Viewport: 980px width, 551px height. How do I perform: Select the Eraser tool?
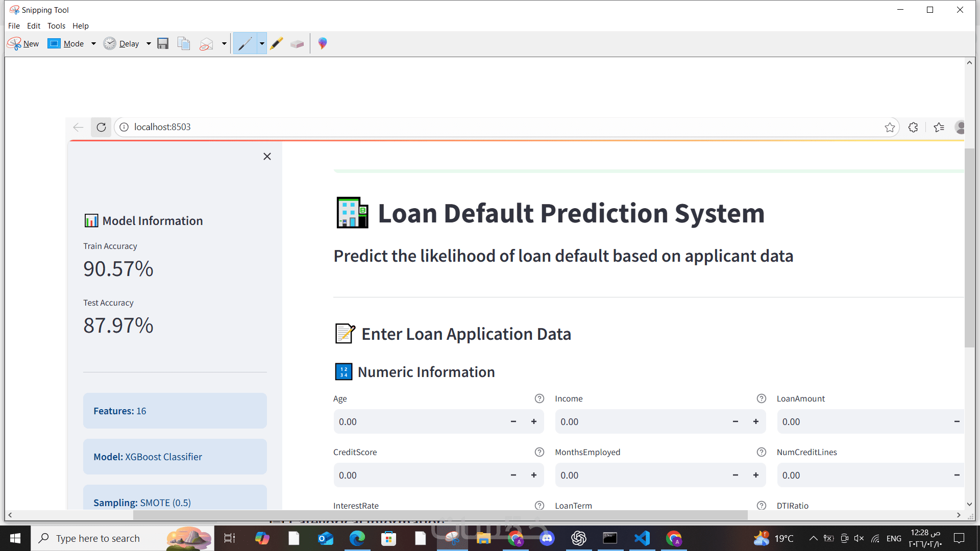tap(297, 44)
